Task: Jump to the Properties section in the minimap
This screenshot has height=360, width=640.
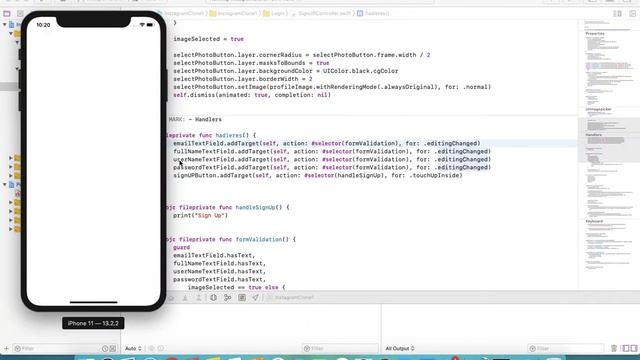Action: click(x=595, y=33)
